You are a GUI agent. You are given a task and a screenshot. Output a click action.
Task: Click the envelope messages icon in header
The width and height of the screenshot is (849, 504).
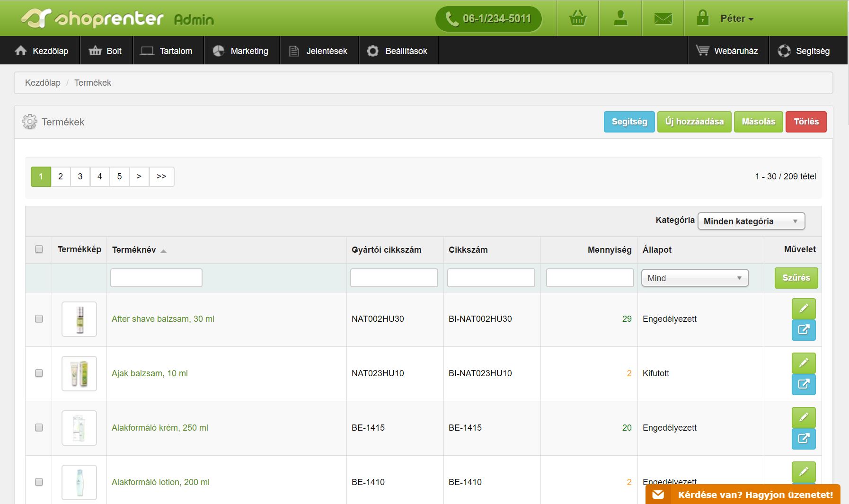pos(663,18)
